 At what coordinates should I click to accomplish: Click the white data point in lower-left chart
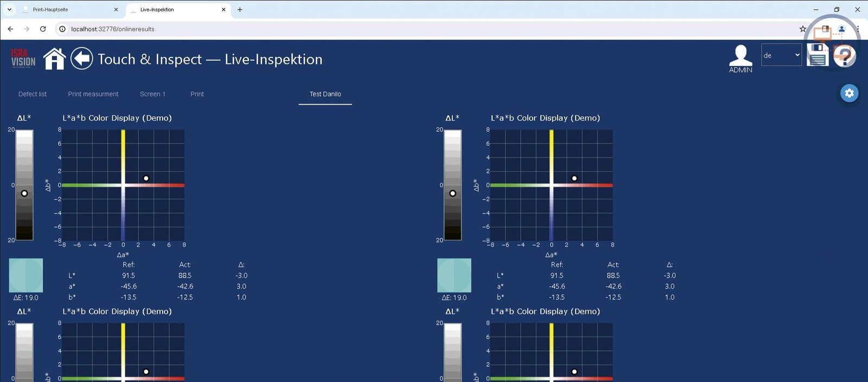[x=146, y=372]
